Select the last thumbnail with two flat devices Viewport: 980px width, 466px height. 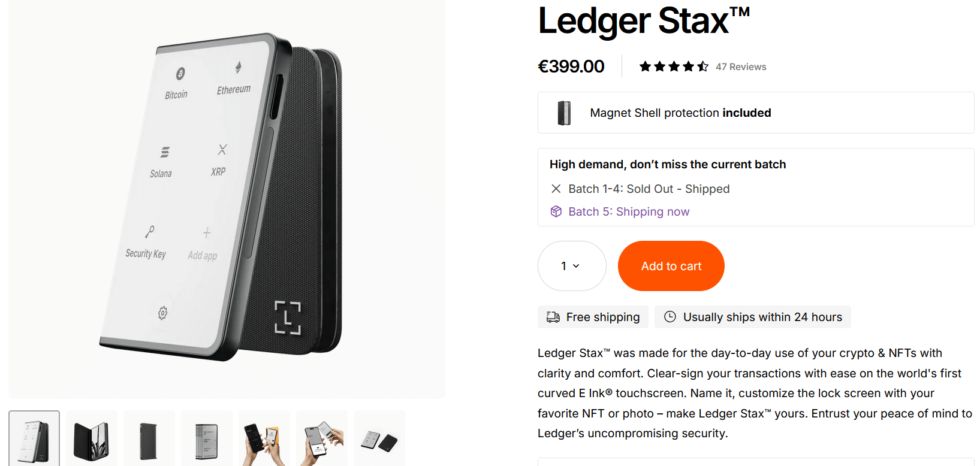coord(379,438)
